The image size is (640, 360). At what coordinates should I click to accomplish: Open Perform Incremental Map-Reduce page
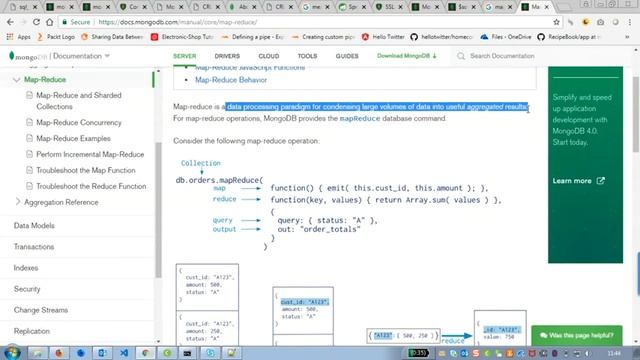pyautogui.click(x=90, y=154)
